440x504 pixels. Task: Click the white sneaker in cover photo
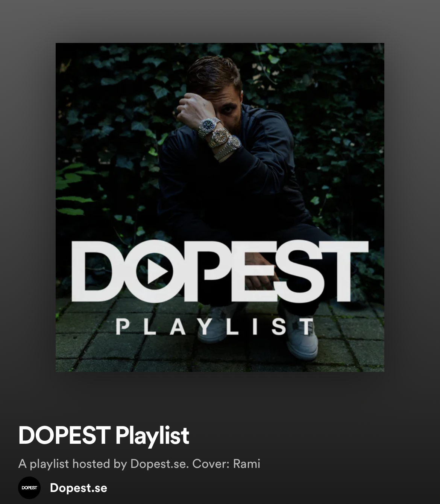coord(301,336)
